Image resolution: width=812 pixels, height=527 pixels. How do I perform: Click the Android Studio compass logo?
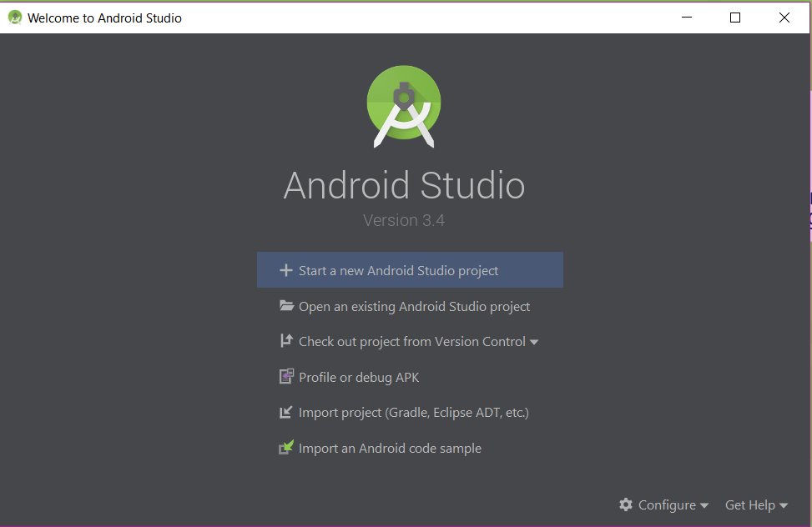404,106
